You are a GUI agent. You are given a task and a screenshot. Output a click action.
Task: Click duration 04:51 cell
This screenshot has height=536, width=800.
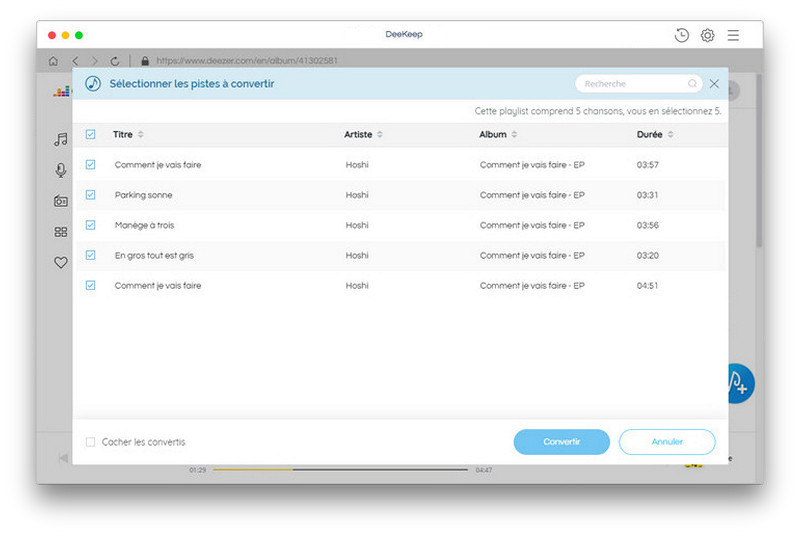tap(647, 285)
